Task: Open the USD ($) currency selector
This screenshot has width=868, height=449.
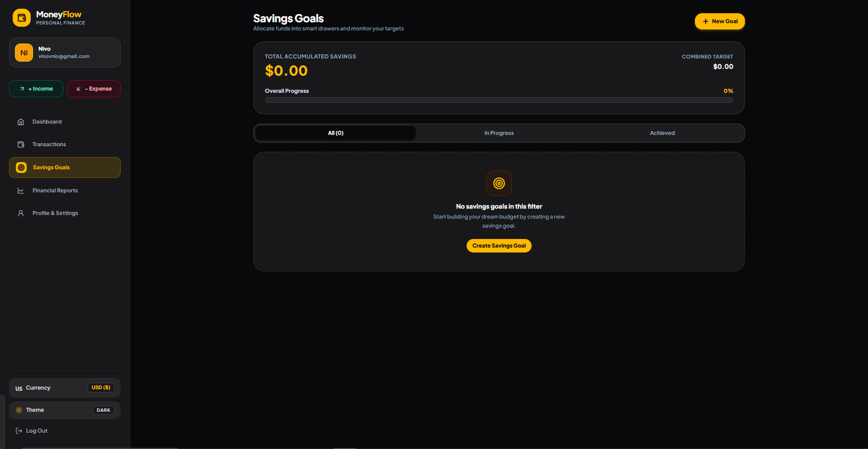Action: (x=101, y=388)
